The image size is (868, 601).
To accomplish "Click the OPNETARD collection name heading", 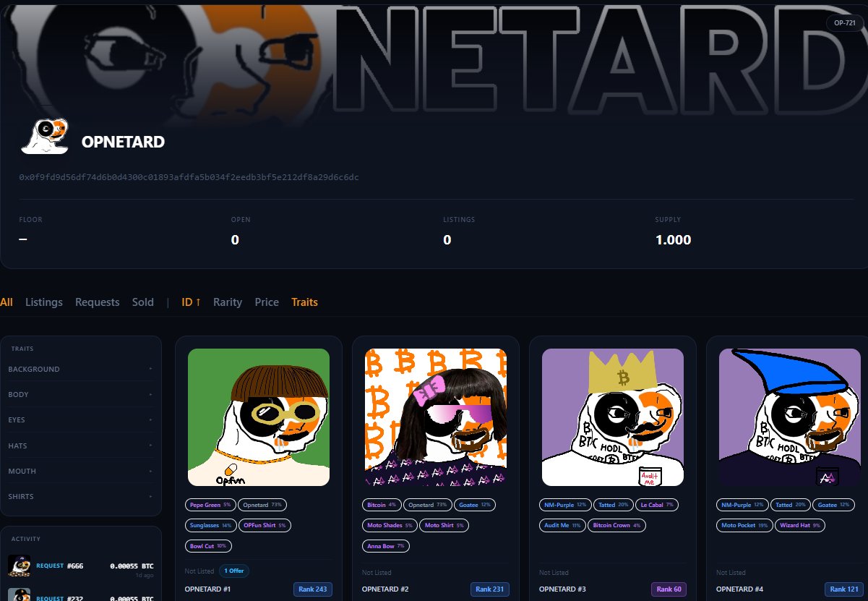I will (x=123, y=142).
